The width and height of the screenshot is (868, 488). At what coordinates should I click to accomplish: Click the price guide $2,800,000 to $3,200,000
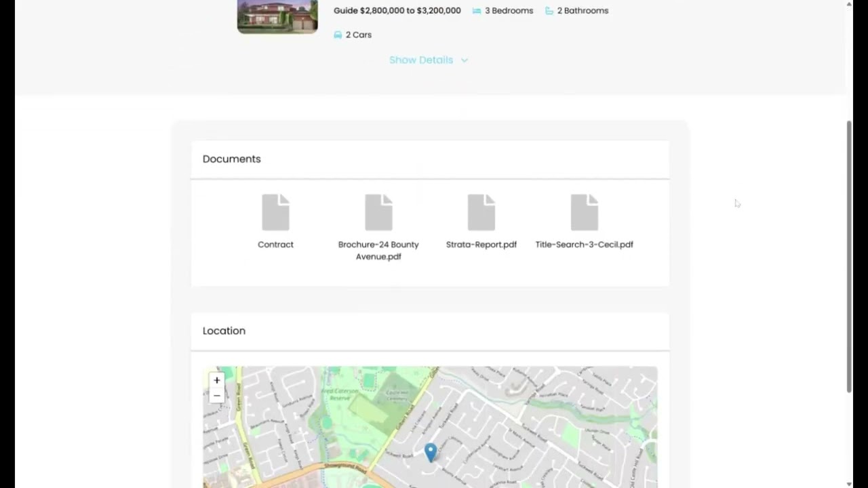point(397,11)
